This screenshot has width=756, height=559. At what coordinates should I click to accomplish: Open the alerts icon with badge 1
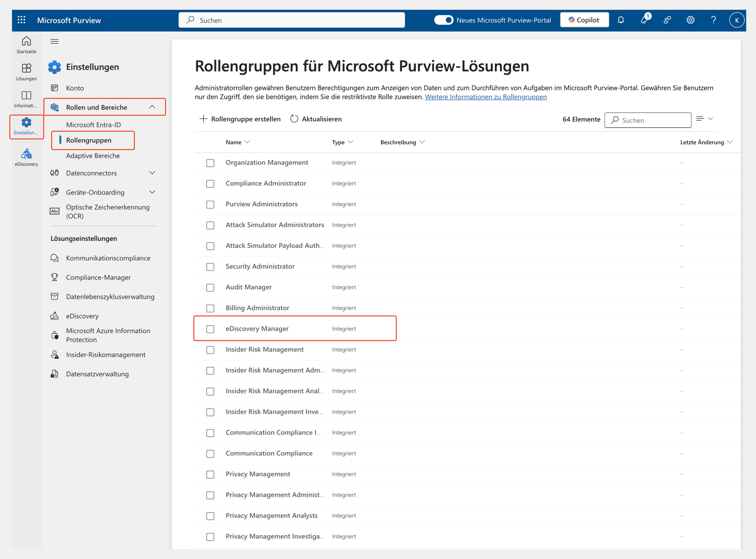[644, 20]
